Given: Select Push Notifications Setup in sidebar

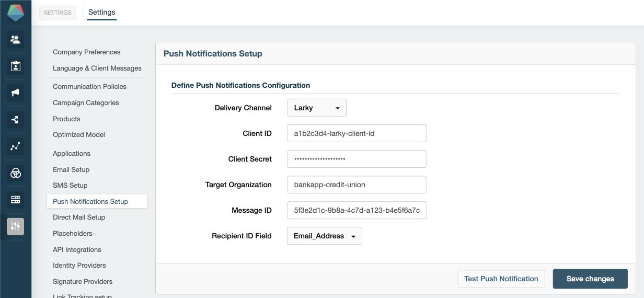Looking at the screenshot, I should (x=97, y=201).
